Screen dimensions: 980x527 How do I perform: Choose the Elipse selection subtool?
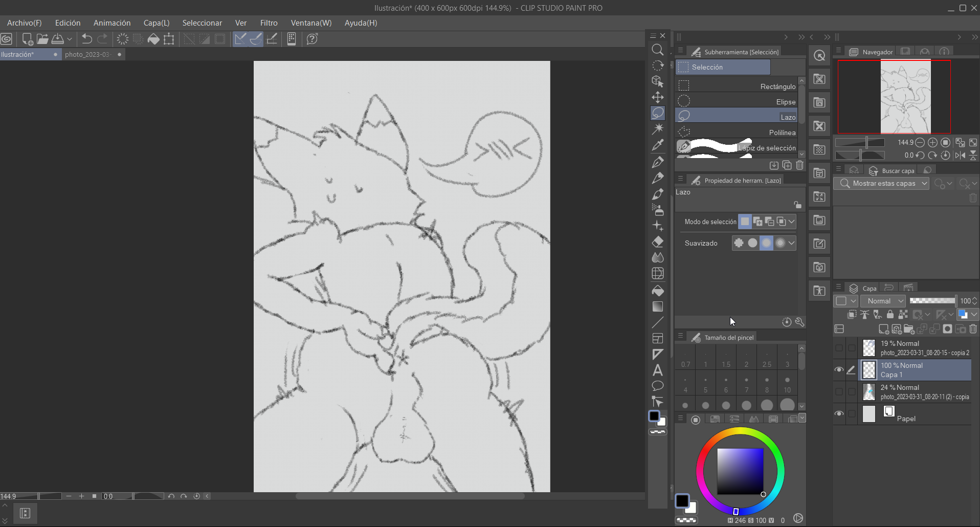pyautogui.click(x=736, y=101)
